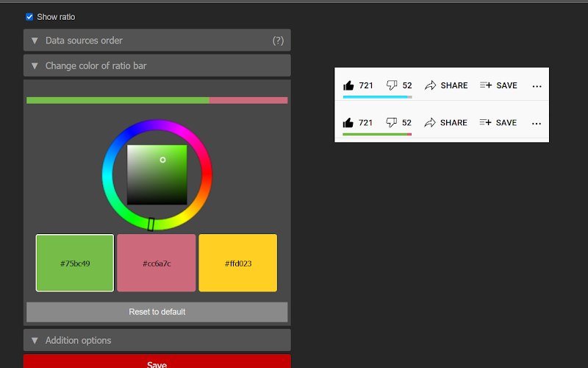
Task: Click the red Save button
Action: [x=157, y=361]
